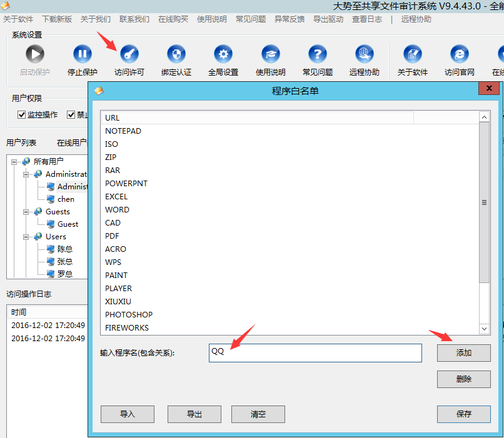Open 全局设置 gear icon
The image size is (504, 438).
point(223,54)
